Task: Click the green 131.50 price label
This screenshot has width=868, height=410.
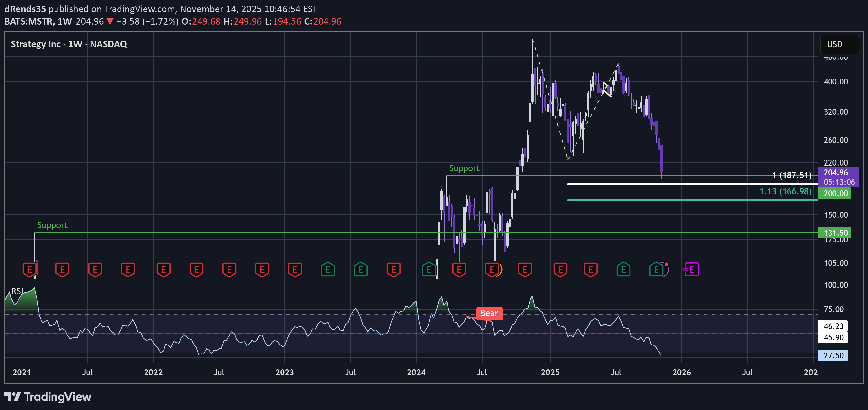Action: pyautogui.click(x=835, y=233)
